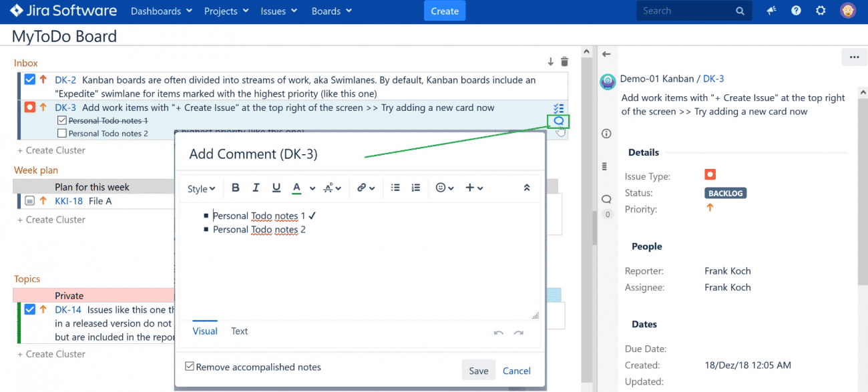Click the description lines icon in detail sidebar
The height and width of the screenshot is (392, 868).
point(606,166)
